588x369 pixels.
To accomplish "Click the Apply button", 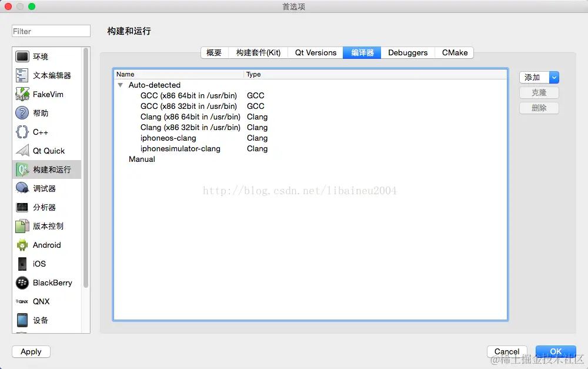I will pos(31,352).
